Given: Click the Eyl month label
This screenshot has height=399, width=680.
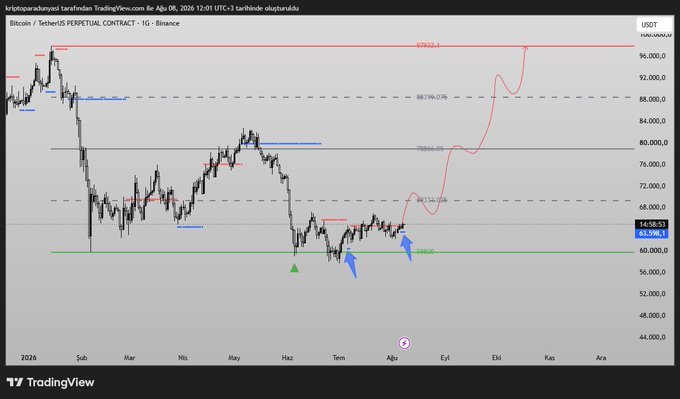Looking at the screenshot, I should pos(445,358).
